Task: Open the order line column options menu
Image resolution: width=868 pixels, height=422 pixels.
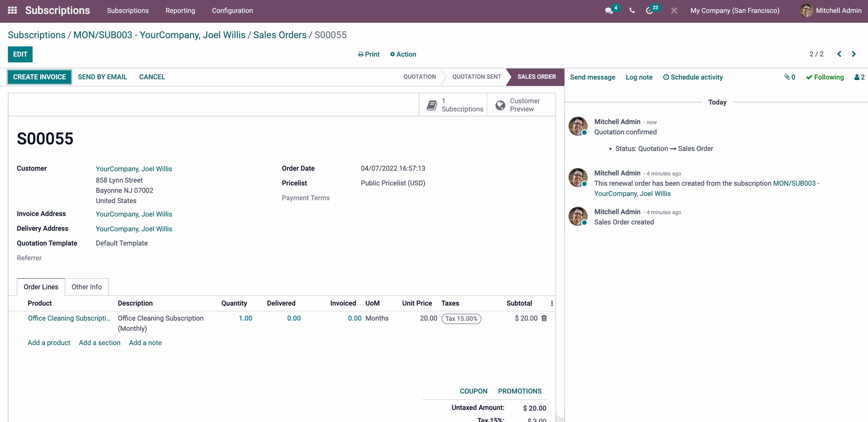Action: pos(552,303)
